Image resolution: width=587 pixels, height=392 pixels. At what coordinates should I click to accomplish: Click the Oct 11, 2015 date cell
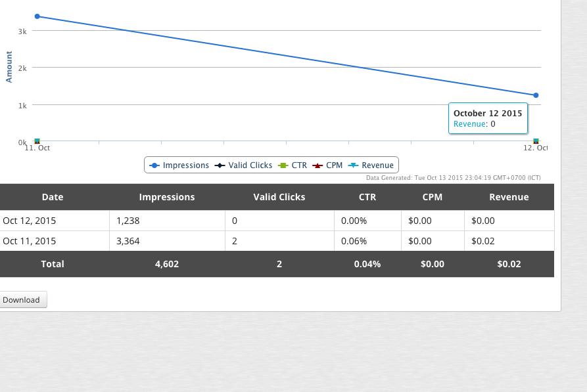pyautogui.click(x=30, y=241)
